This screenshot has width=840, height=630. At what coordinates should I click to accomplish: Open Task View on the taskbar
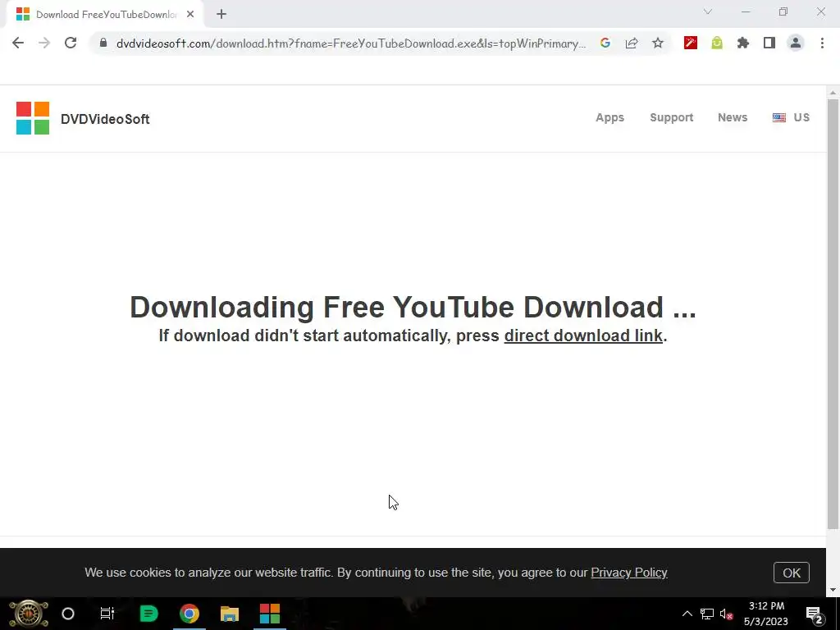(107, 614)
